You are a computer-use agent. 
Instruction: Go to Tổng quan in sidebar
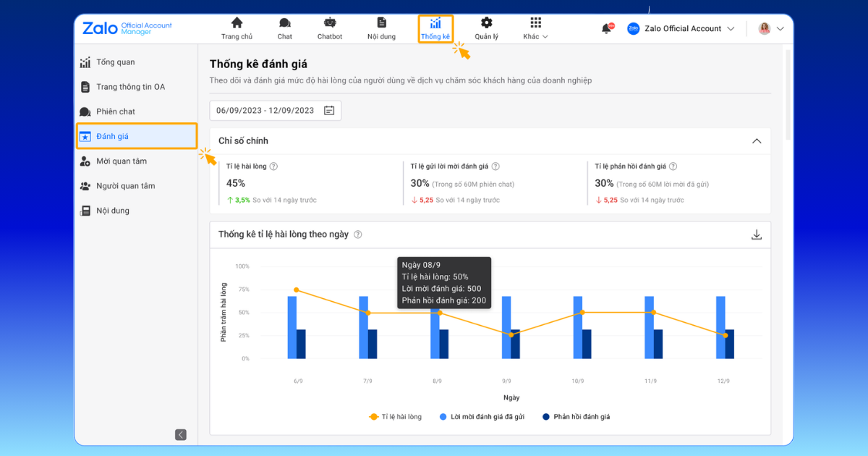point(116,62)
